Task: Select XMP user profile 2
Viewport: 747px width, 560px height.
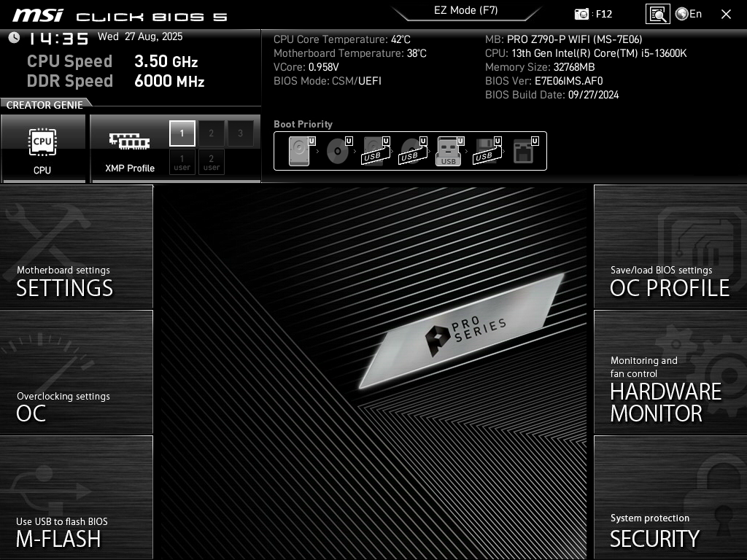Action: coord(211,163)
